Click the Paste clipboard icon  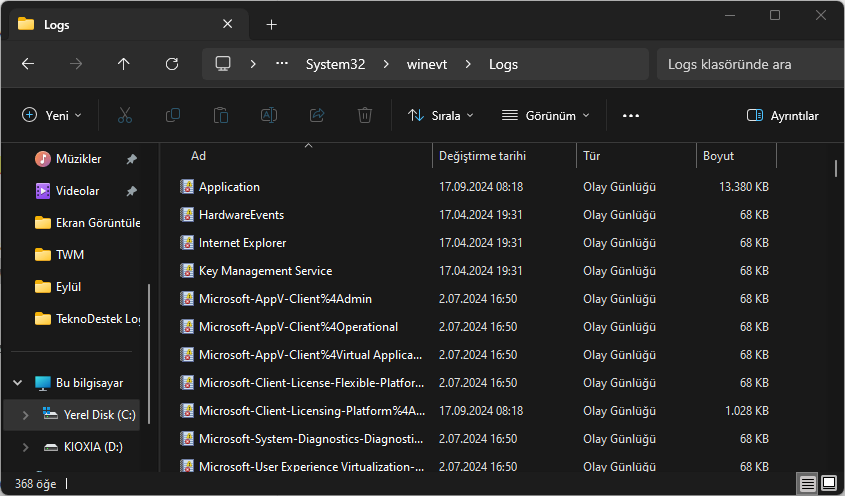221,115
